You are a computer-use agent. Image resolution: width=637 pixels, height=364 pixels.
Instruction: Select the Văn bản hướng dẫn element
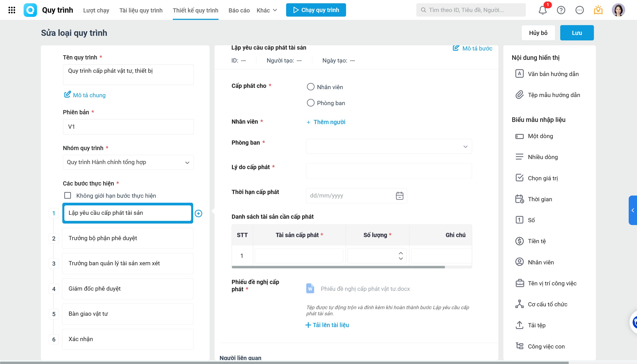tap(547, 74)
